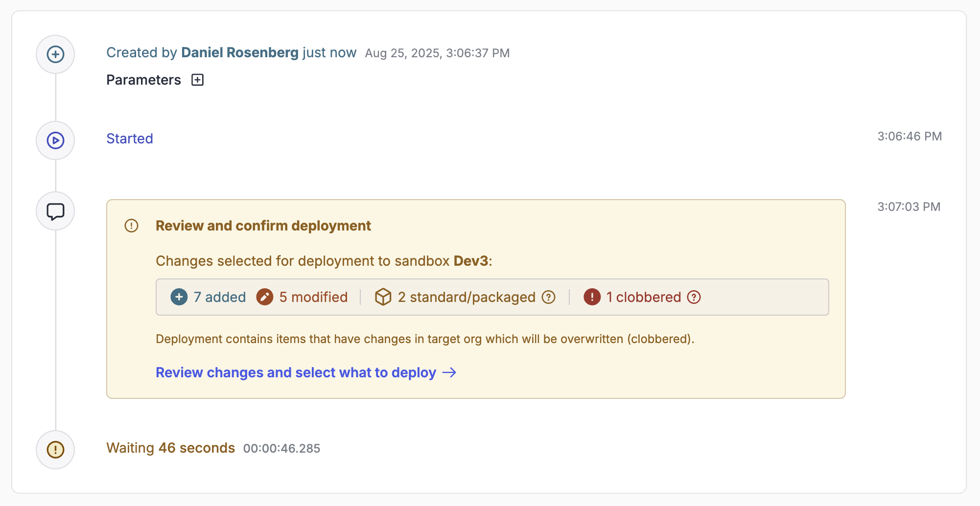Click the red clobbered exclamation icon
The height and width of the screenshot is (506, 980).
592,297
